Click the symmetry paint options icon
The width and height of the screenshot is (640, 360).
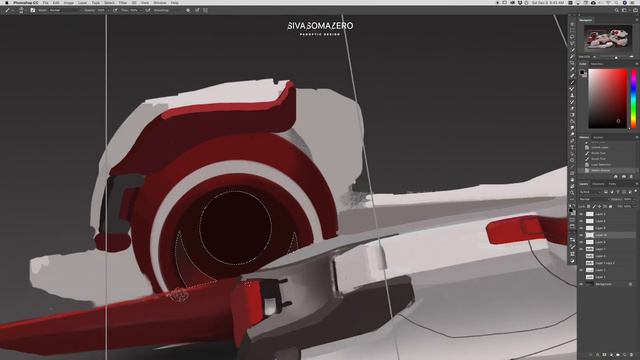[x=205, y=10]
